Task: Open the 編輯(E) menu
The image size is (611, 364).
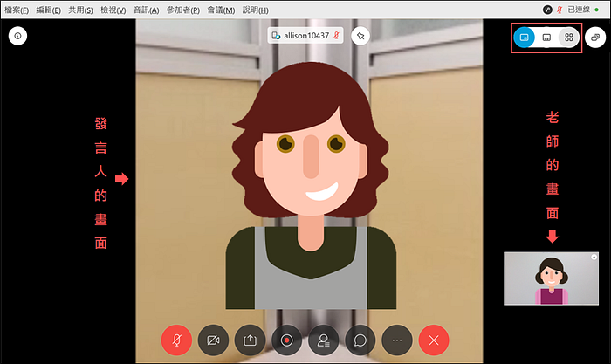Action: point(48,10)
